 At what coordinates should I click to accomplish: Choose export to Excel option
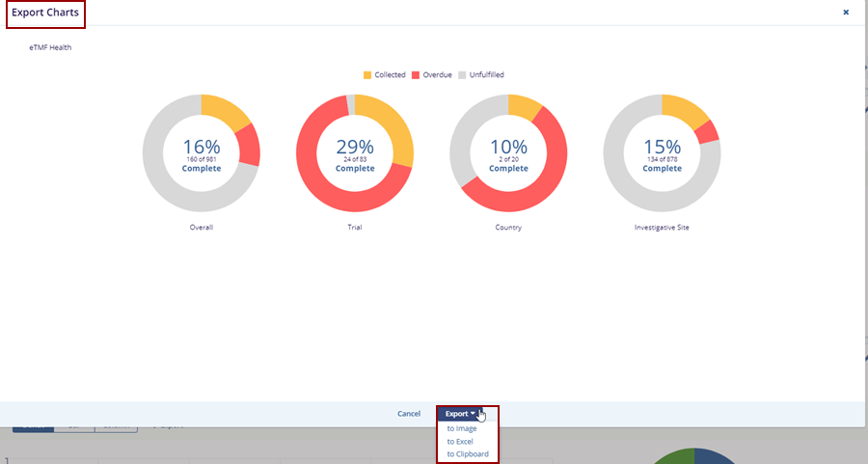[460, 441]
